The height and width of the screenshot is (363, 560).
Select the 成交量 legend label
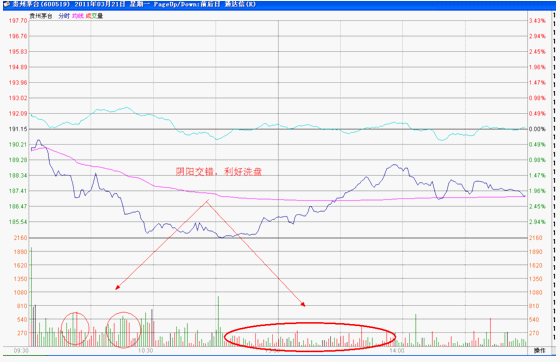pos(94,16)
